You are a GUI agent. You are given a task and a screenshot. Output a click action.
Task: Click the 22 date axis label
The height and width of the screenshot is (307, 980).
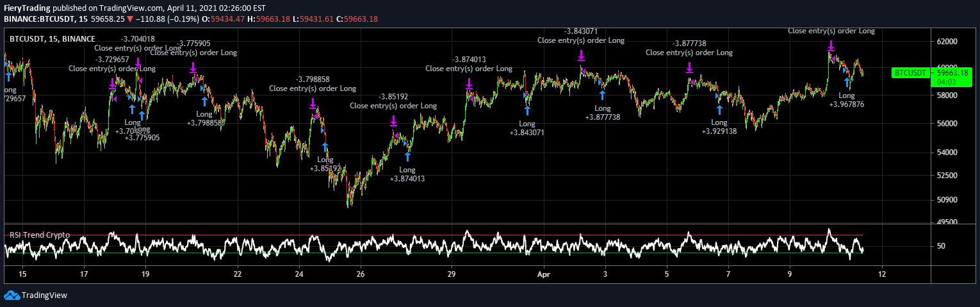238,274
